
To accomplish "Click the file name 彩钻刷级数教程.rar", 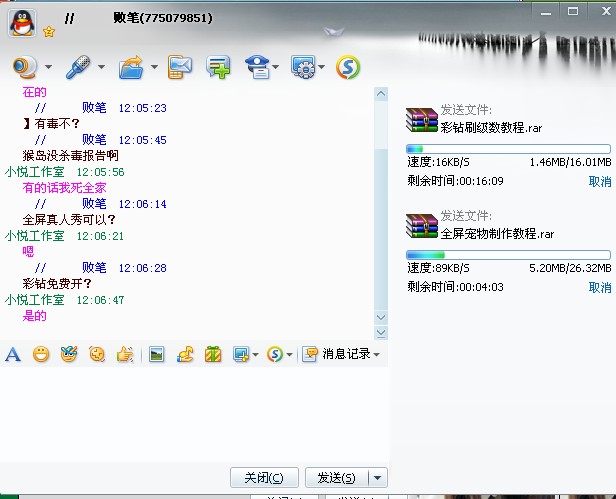I will pos(491,128).
